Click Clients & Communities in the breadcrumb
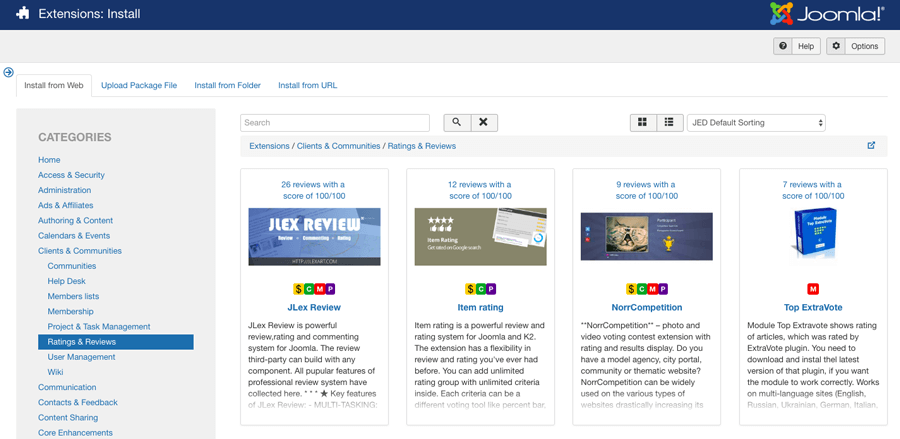Image resolution: width=900 pixels, height=439 pixels. [x=338, y=146]
